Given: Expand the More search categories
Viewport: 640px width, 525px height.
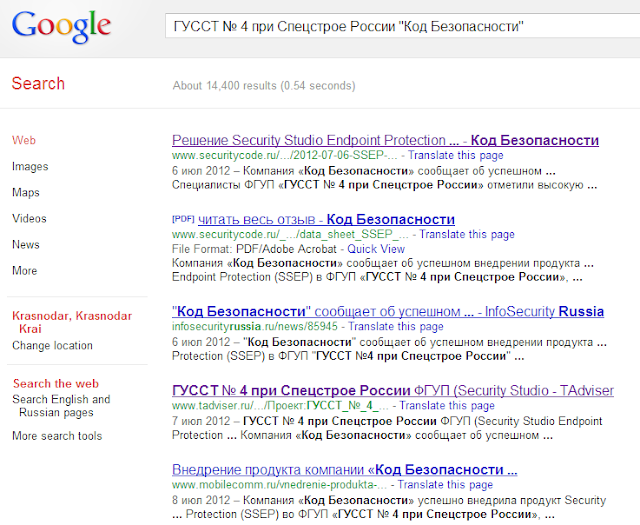Looking at the screenshot, I should (24, 271).
